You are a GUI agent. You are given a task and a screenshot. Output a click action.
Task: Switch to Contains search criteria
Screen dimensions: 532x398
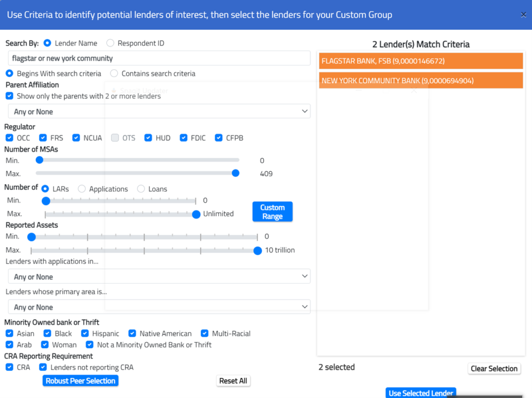coord(113,73)
